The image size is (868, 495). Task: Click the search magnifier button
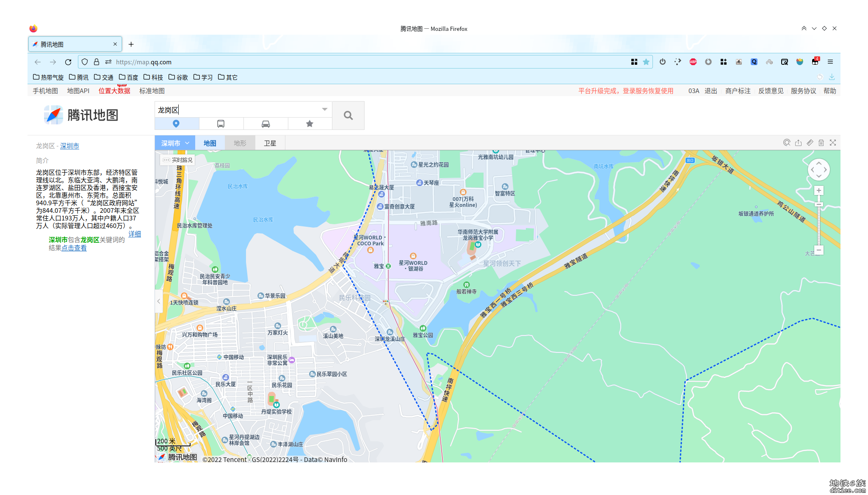(x=348, y=115)
